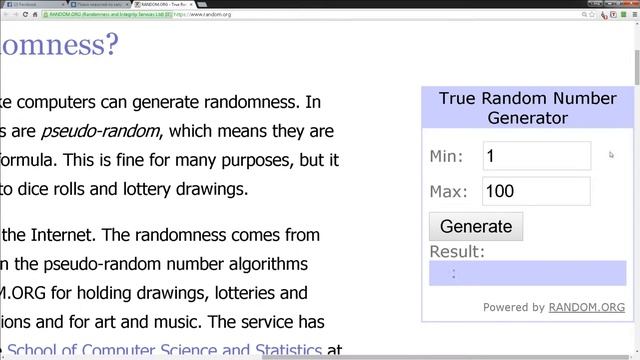The width and height of the screenshot is (640, 360).
Task: Close the Facebook tab
Action: coord(63,4)
